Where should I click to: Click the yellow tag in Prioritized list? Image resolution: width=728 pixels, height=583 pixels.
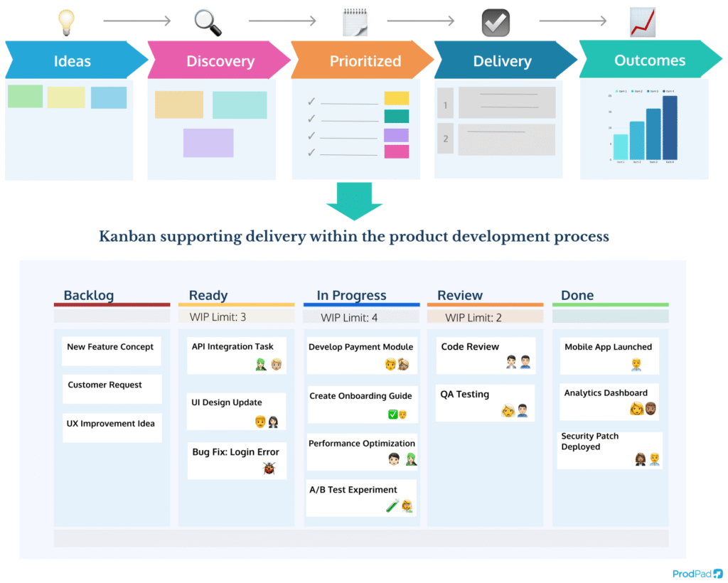click(397, 98)
